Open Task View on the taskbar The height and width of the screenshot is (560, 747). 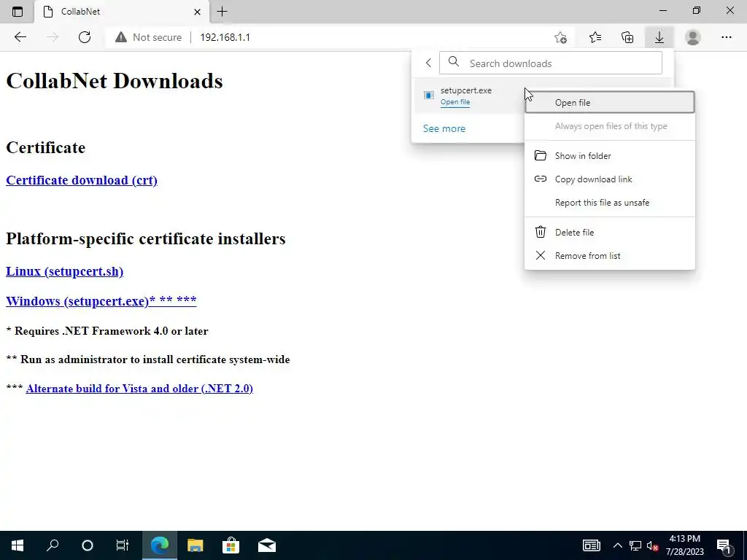[x=123, y=545]
